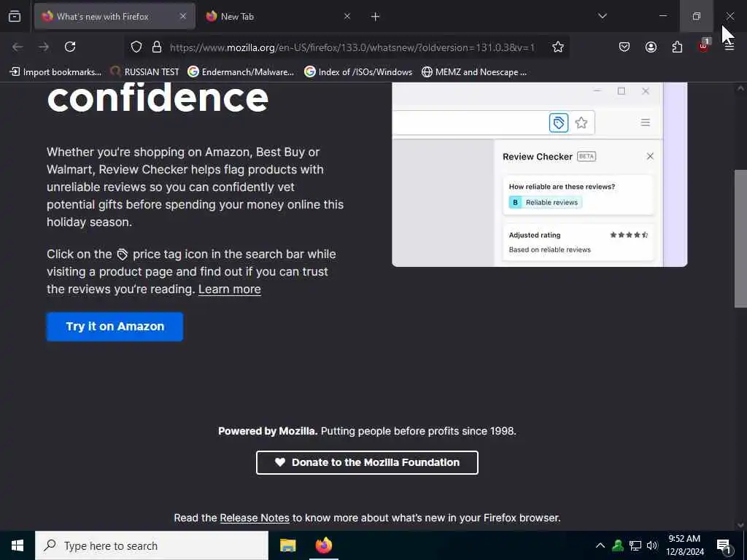747x560 pixels.
Task: Expand the list all tabs chevron
Action: 603,16
